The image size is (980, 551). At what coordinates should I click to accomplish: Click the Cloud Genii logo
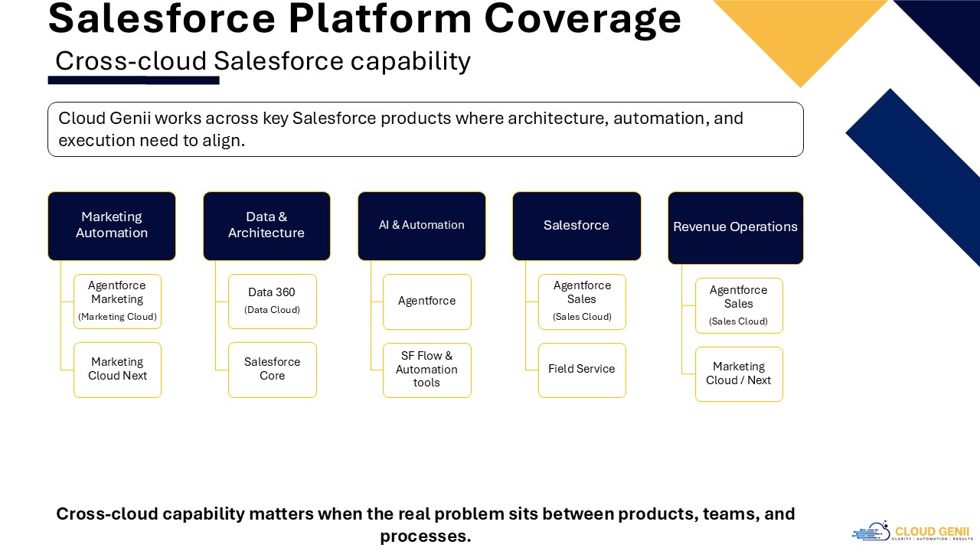click(911, 531)
